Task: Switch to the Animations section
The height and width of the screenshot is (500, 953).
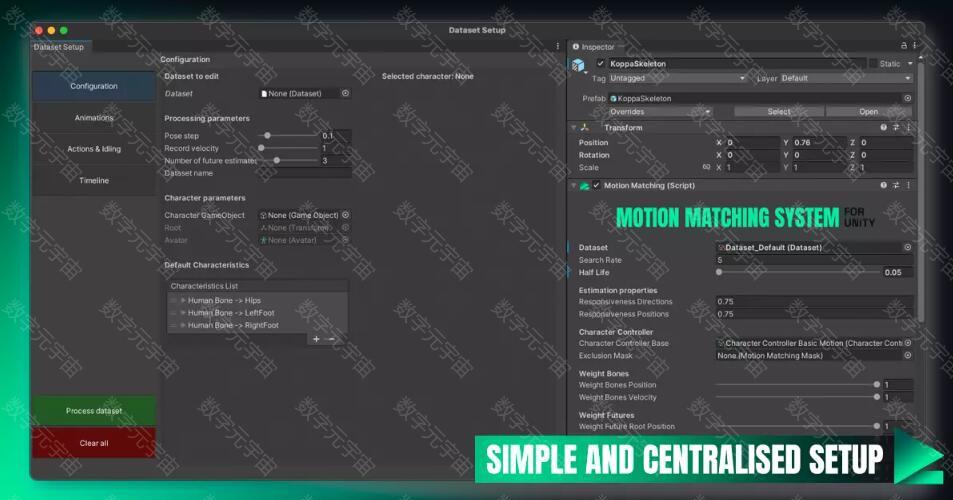Action: pos(94,118)
